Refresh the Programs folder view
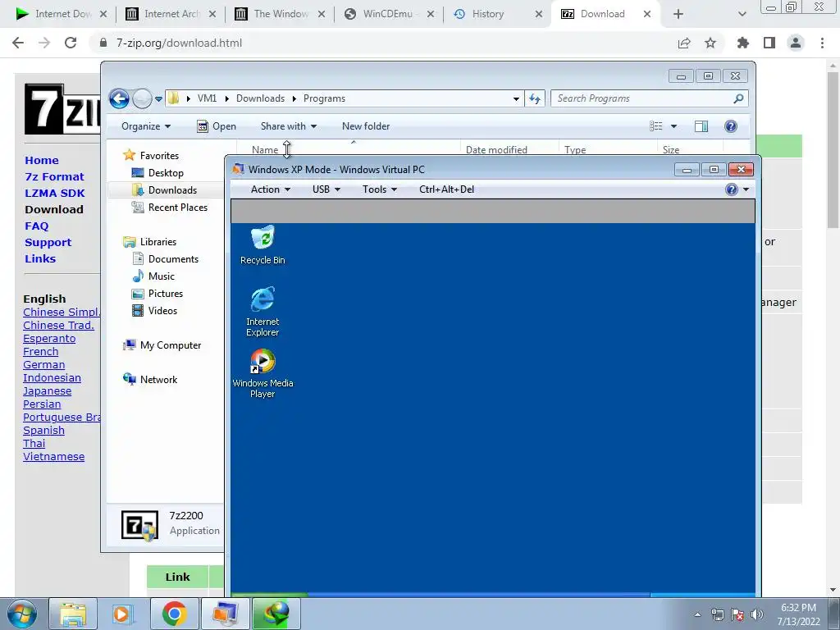 [x=535, y=98]
